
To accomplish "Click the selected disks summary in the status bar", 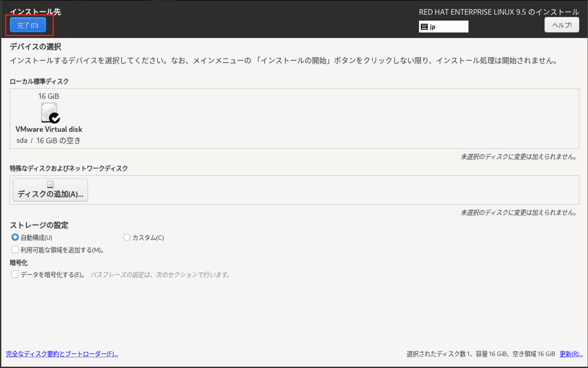I will (481, 354).
